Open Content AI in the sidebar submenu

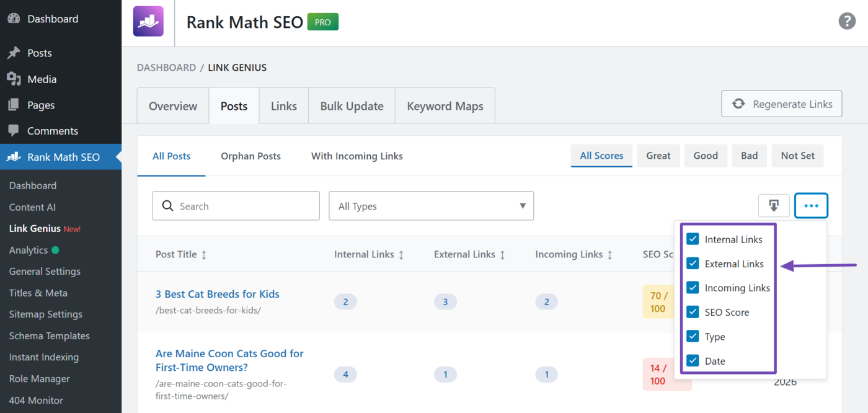coord(32,207)
